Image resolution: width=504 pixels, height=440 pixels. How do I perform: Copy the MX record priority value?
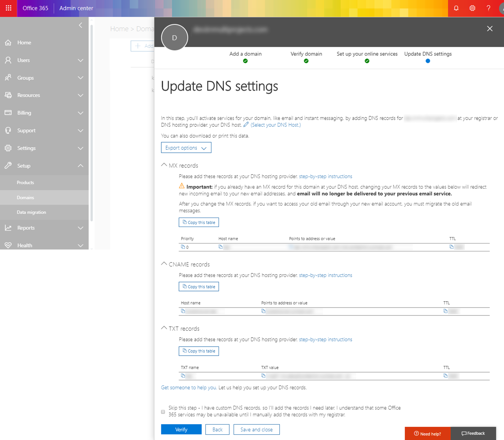tap(183, 247)
